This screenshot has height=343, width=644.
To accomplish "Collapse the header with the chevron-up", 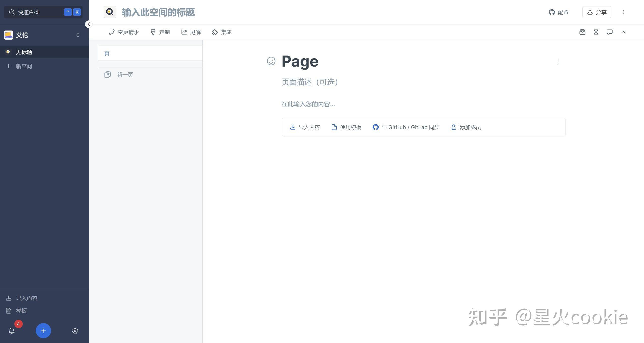I will point(623,32).
